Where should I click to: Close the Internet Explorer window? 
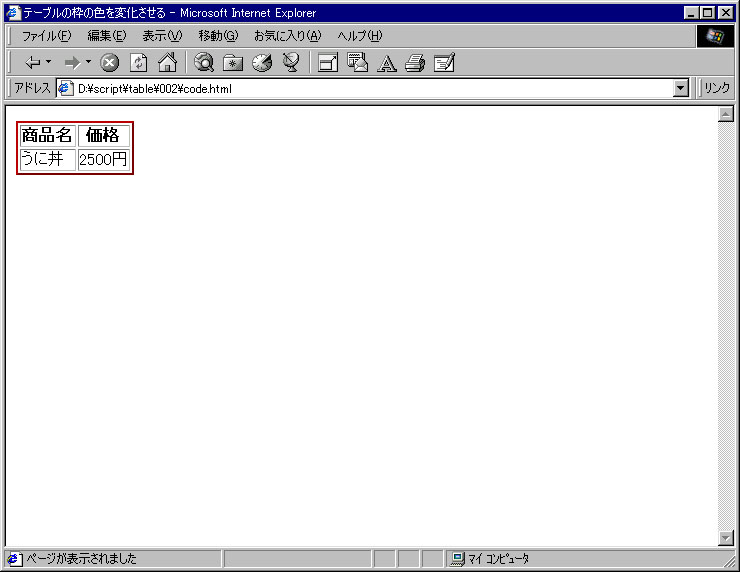(725, 13)
